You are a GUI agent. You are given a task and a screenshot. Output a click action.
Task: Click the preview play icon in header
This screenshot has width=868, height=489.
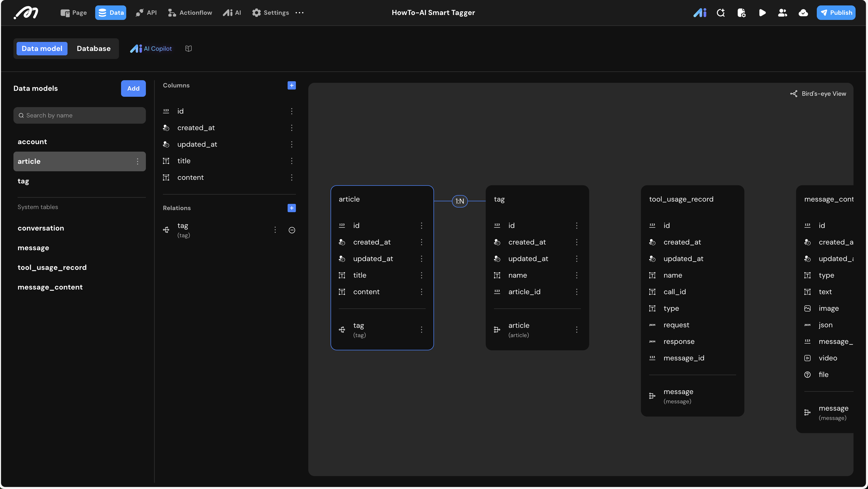(x=762, y=13)
